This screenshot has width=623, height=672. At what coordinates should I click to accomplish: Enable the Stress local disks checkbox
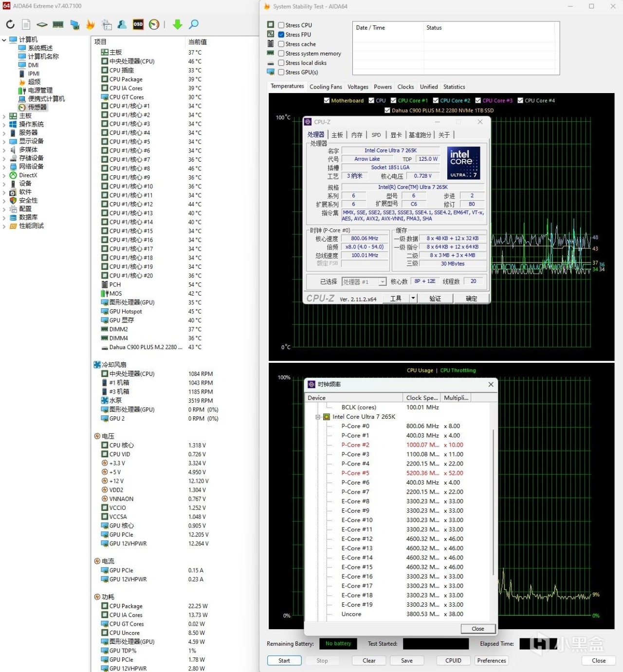[x=281, y=63]
